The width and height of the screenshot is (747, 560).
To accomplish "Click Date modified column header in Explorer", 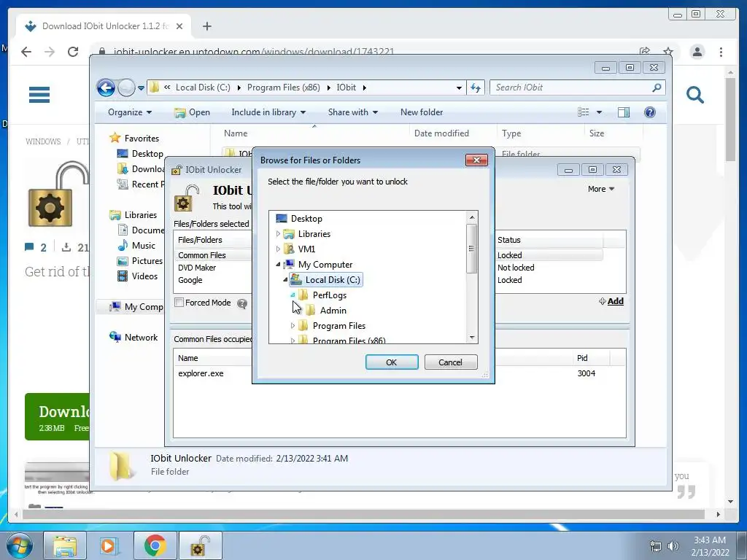I will [x=441, y=133].
